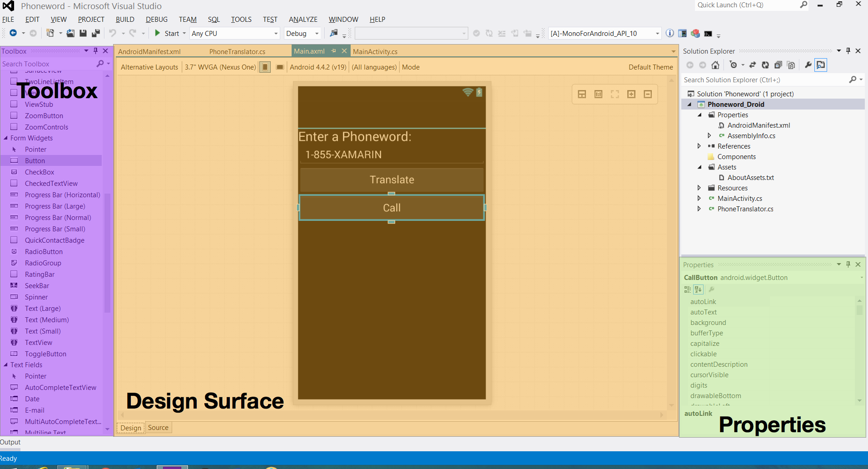The image size is (868, 469).
Task: Click the zoom-in plus icon on design surface
Action: (x=631, y=94)
